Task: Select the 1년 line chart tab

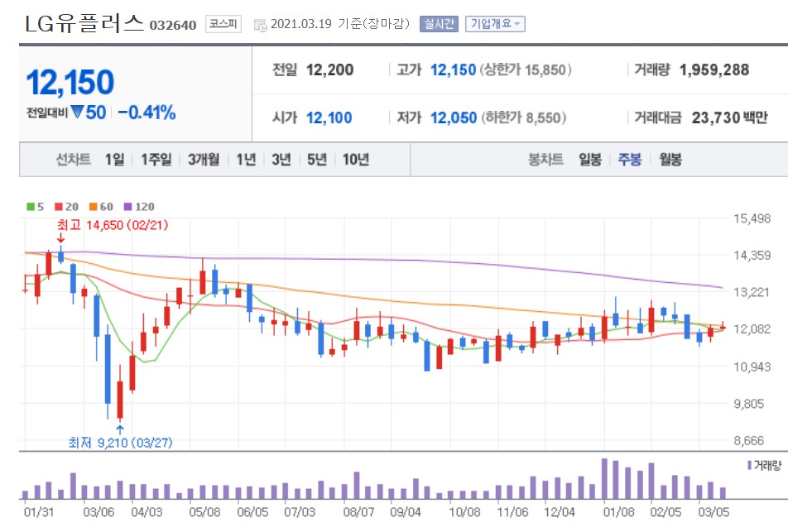Action: 247,160
